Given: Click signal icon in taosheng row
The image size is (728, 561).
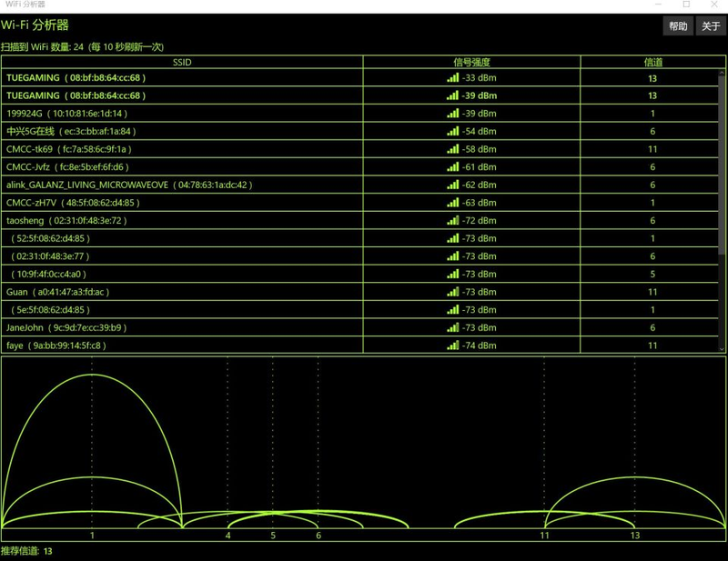Looking at the screenshot, I should pos(452,221).
